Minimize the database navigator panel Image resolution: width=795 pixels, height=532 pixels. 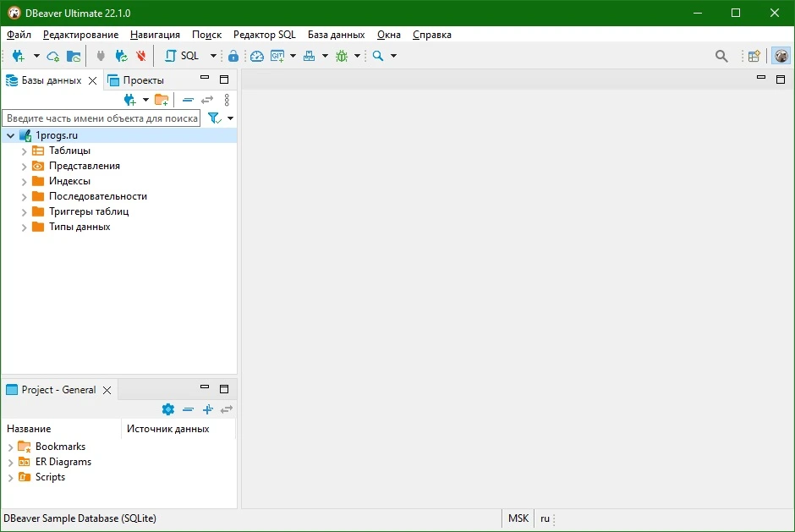coord(205,78)
